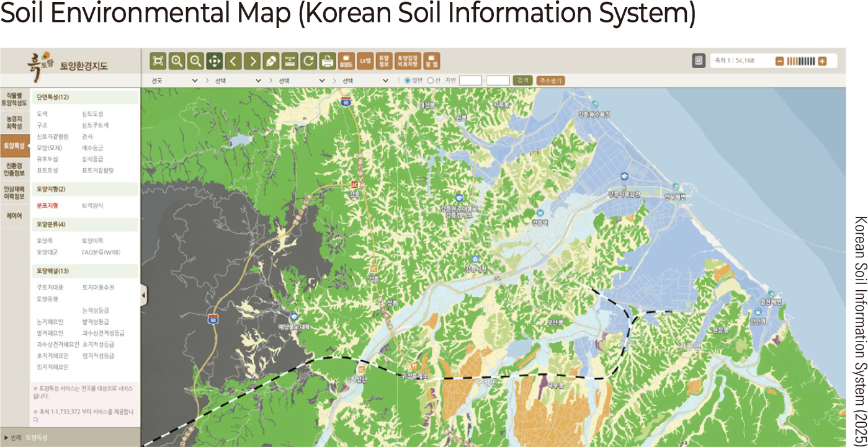Click plus button on scale slider
The height and width of the screenshot is (447, 868).
(x=823, y=61)
